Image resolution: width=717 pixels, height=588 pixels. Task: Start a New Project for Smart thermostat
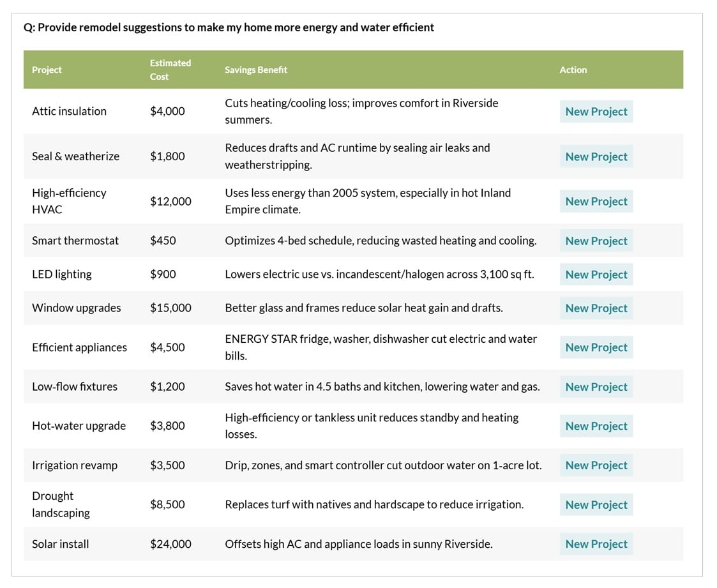coord(595,241)
